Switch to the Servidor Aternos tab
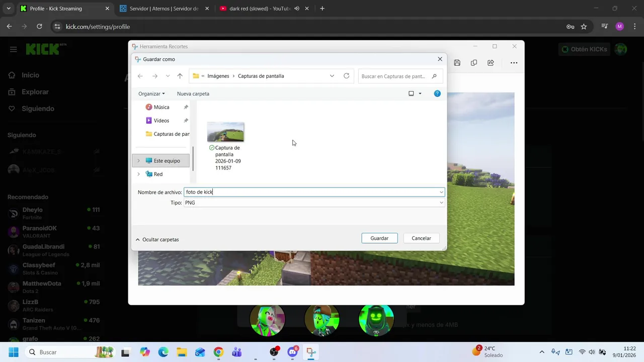 click(163, 9)
